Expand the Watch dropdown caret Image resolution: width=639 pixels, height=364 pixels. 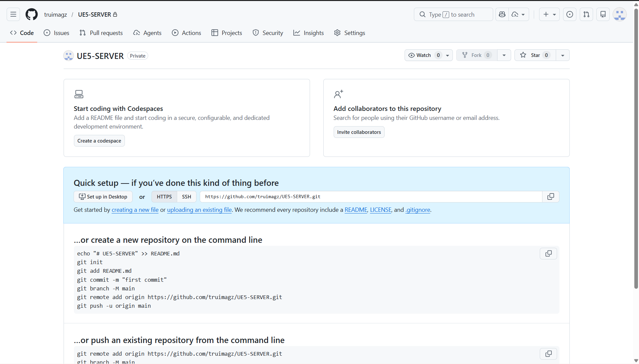click(x=448, y=55)
